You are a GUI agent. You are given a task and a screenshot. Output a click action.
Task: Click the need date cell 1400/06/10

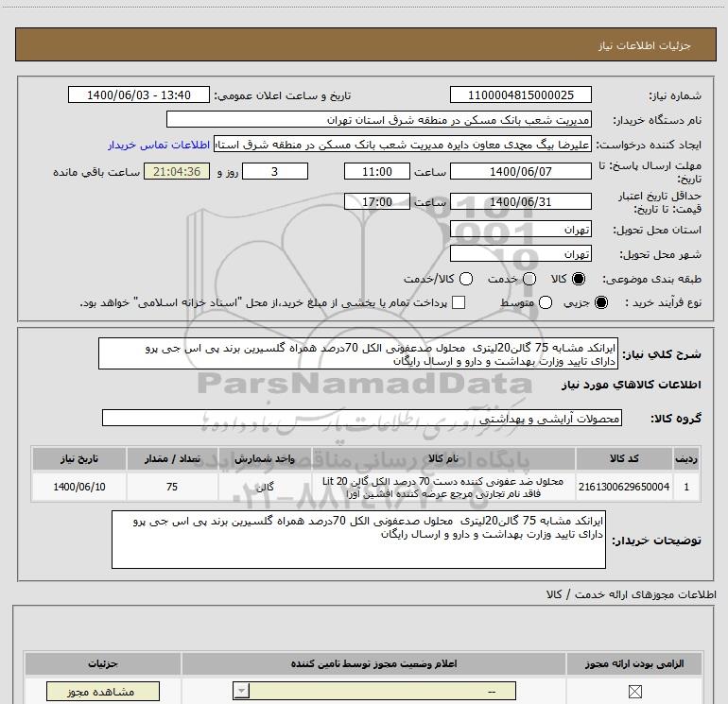pyautogui.click(x=78, y=487)
